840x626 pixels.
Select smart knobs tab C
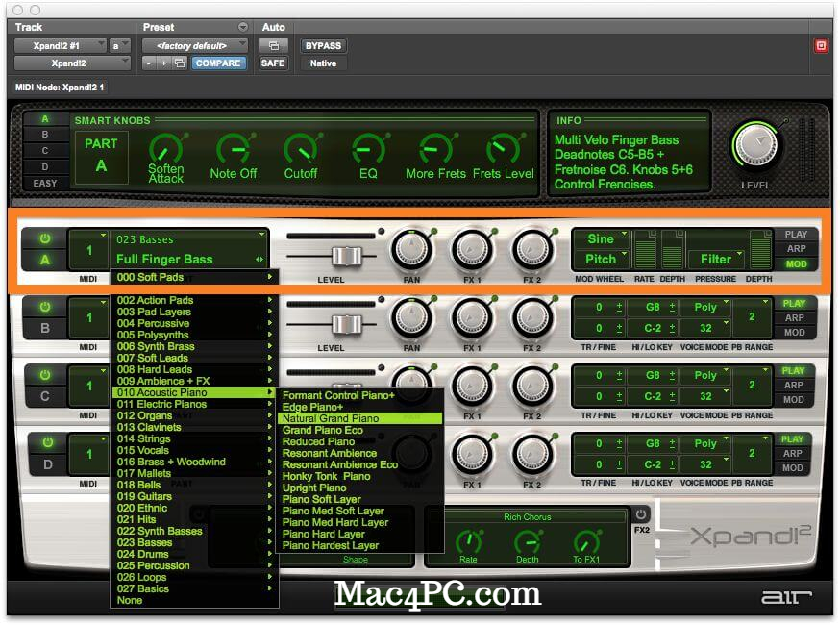coord(45,151)
